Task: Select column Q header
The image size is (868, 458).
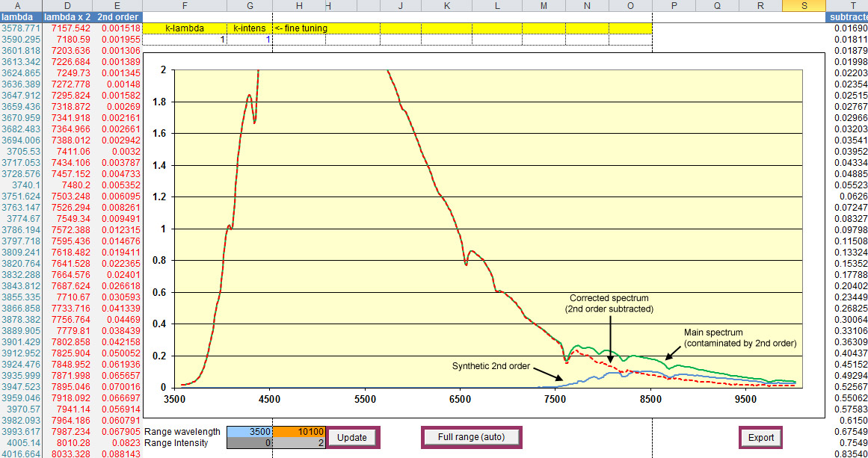Action: [x=717, y=5]
